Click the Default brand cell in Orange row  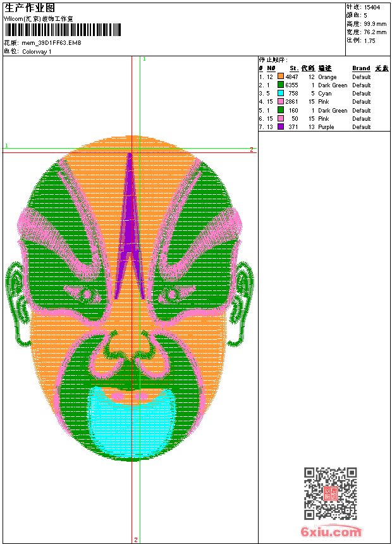click(x=362, y=77)
